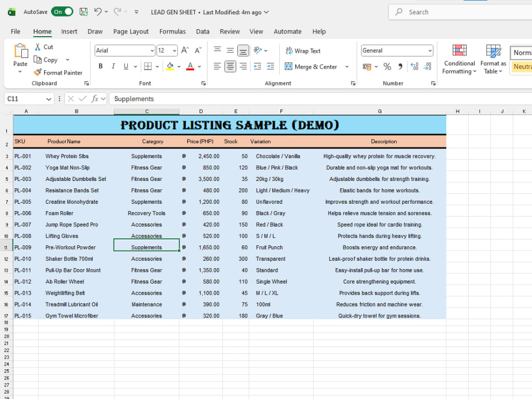Apply top align to the cell
The height and width of the screenshot is (399, 532).
[218, 50]
